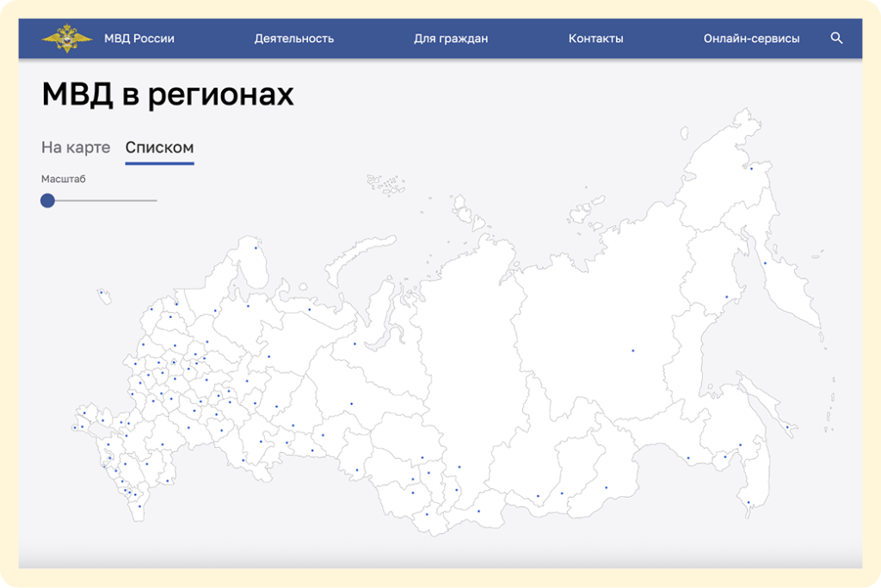Select the Murmansk region marker dot

click(256, 248)
